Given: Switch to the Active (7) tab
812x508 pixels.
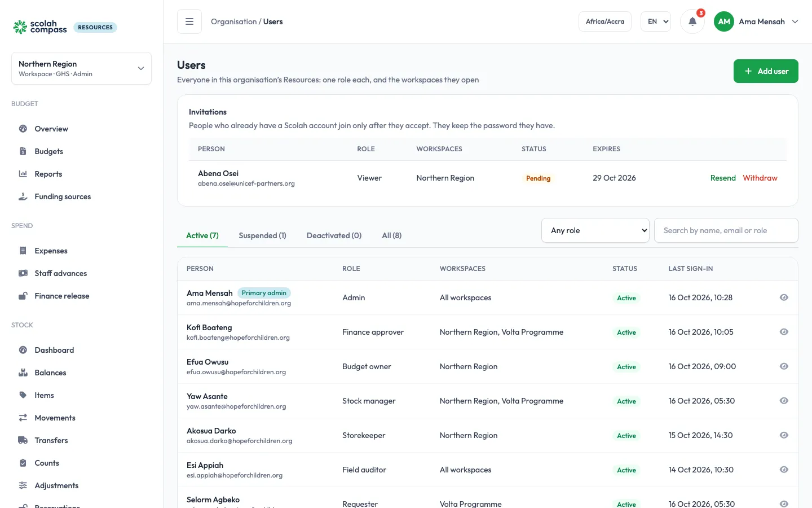Looking at the screenshot, I should point(202,235).
